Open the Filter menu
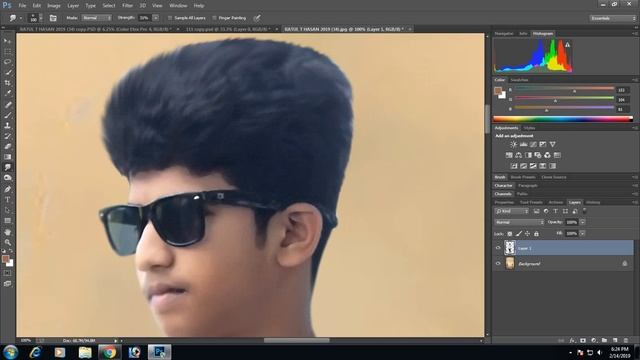 (127, 6)
